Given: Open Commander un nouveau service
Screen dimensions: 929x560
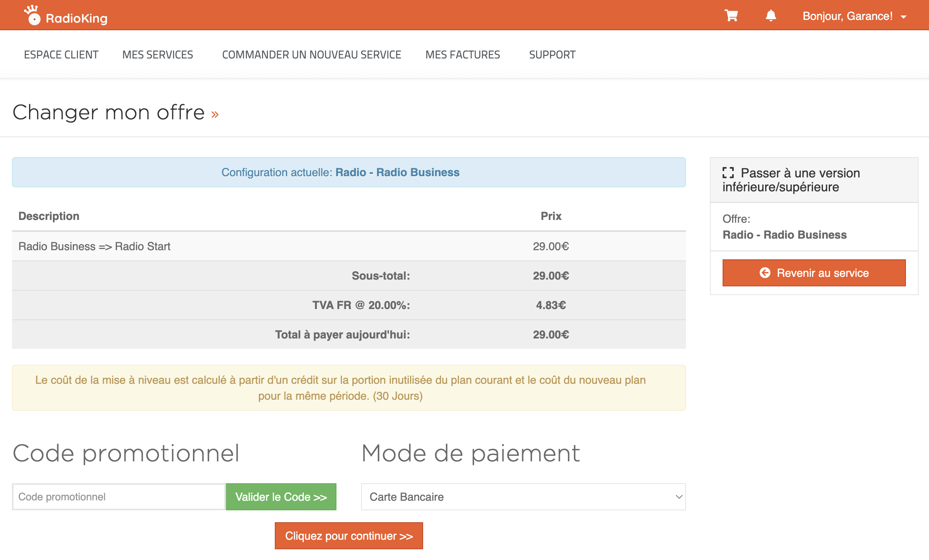Looking at the screenshot, I should click(311, 54).
